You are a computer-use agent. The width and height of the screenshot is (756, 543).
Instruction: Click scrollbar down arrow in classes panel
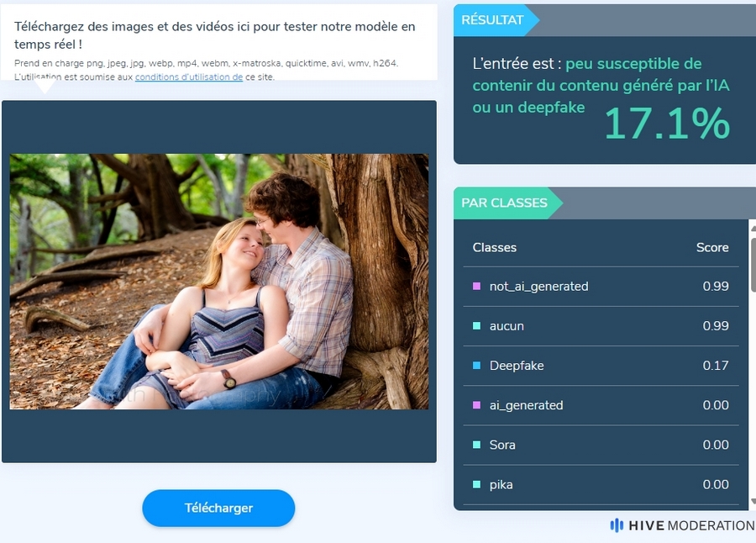(753, 502)
